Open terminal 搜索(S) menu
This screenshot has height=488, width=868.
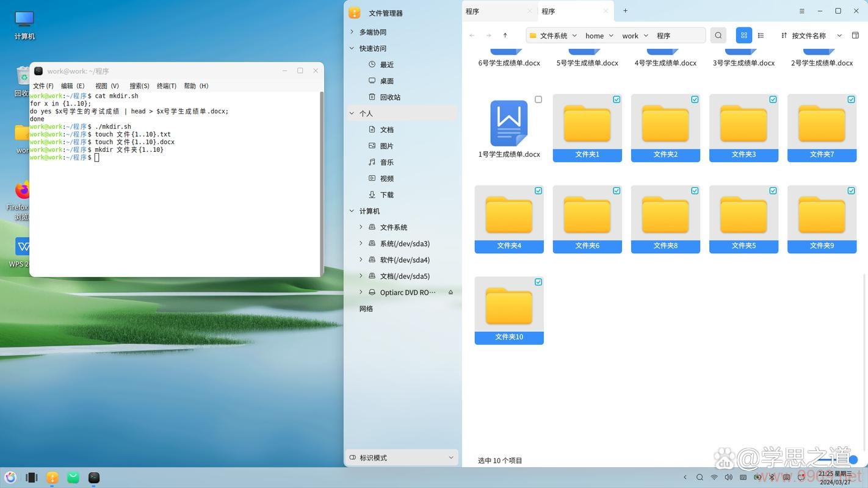(x=140, y=86)
